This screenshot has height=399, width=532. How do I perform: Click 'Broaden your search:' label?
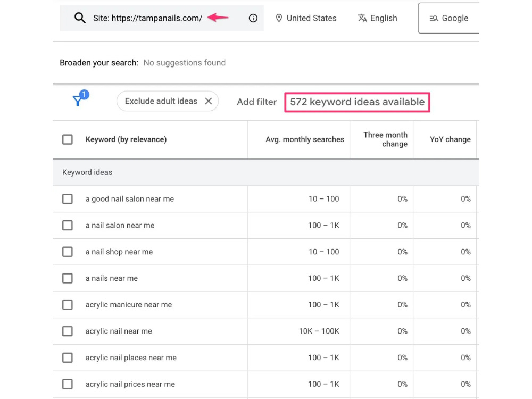click(99, 63)
